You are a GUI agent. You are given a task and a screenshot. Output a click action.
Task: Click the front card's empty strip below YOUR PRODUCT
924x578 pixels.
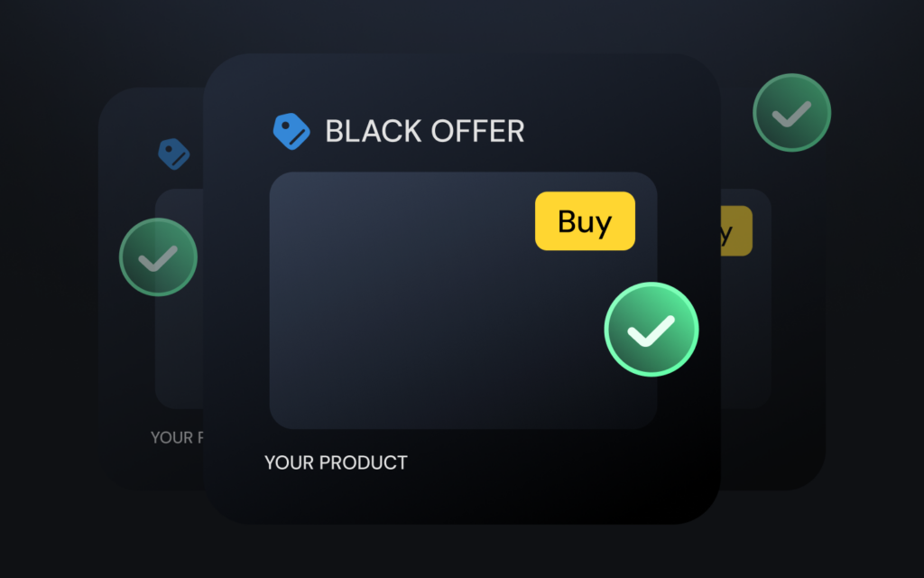[460, 499]
